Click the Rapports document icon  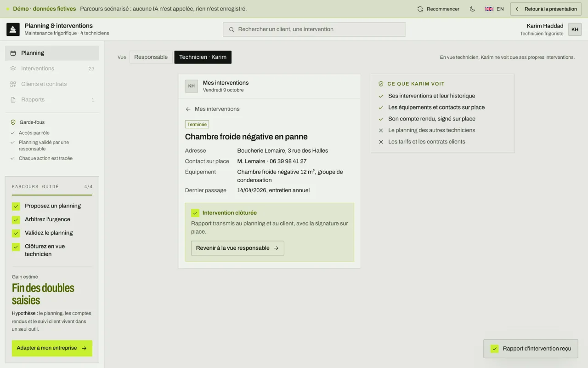tap(13, 100)
